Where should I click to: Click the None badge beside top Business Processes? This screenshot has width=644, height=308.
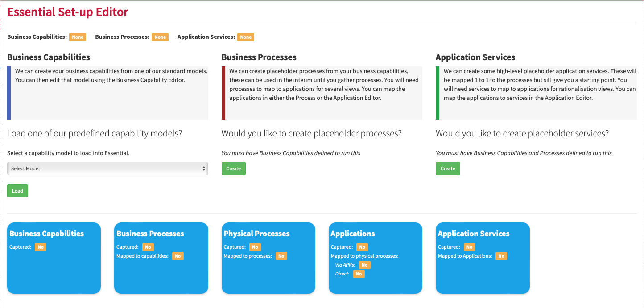(160, 37)
